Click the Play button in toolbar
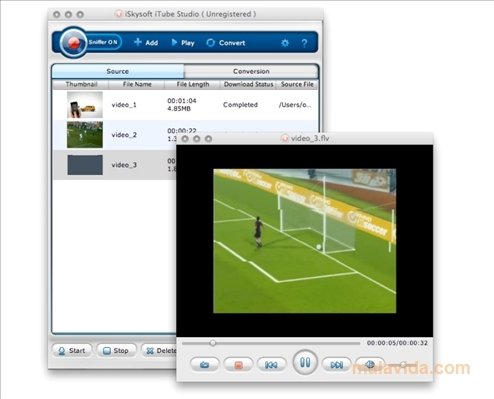Screen dimensions: 494x399 (x=183, y=42)
